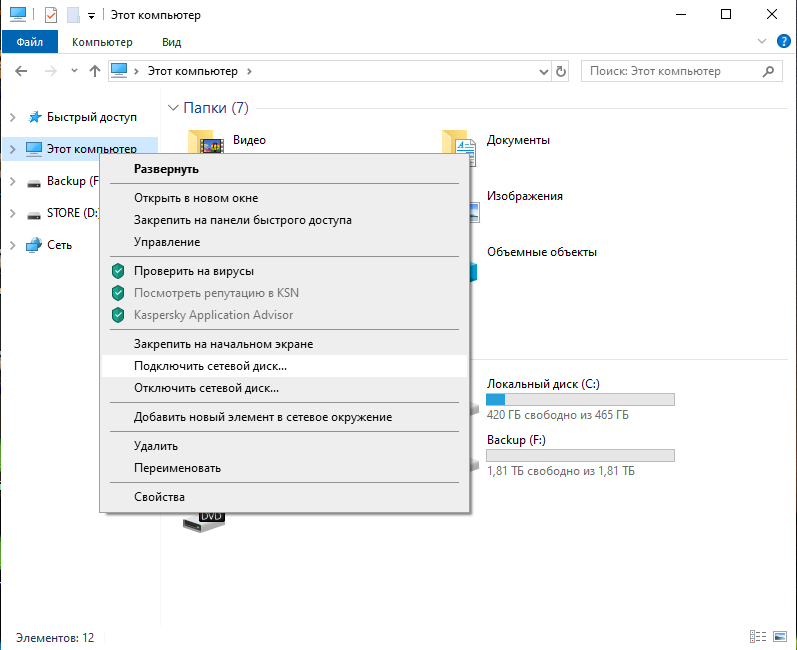This screenshot has width=797, height=650.
Task: Open the Файл tab
Action: [x=29, y=42]
